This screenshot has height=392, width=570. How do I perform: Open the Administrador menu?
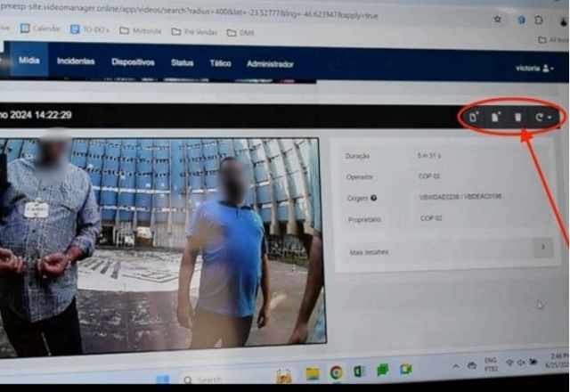[x=270, y=64]
